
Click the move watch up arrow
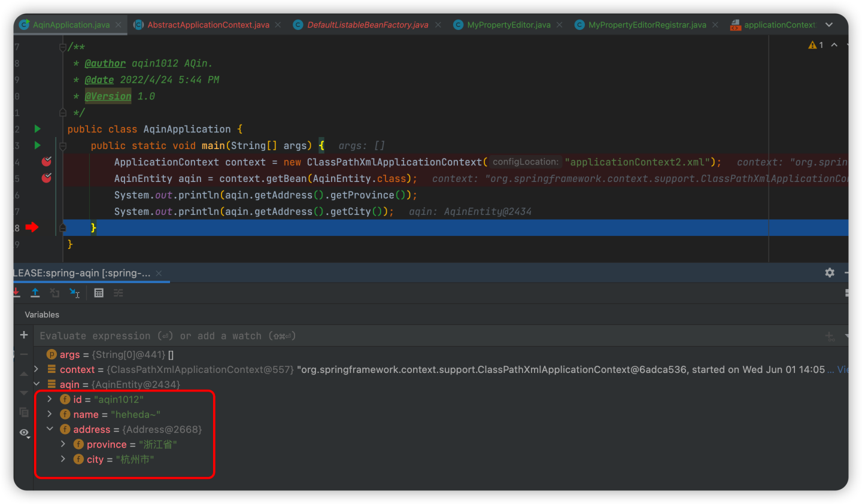(x=24, y=374)
